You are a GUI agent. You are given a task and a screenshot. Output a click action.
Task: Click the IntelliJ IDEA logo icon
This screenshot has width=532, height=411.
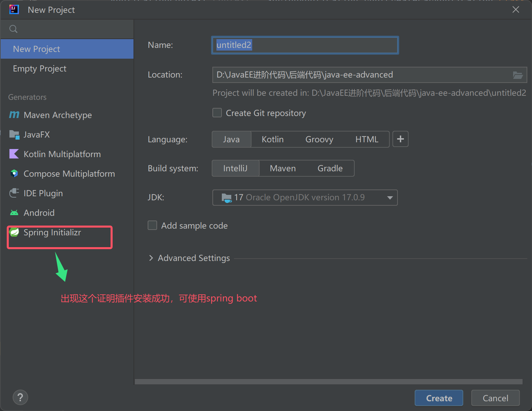coord(14,9)
